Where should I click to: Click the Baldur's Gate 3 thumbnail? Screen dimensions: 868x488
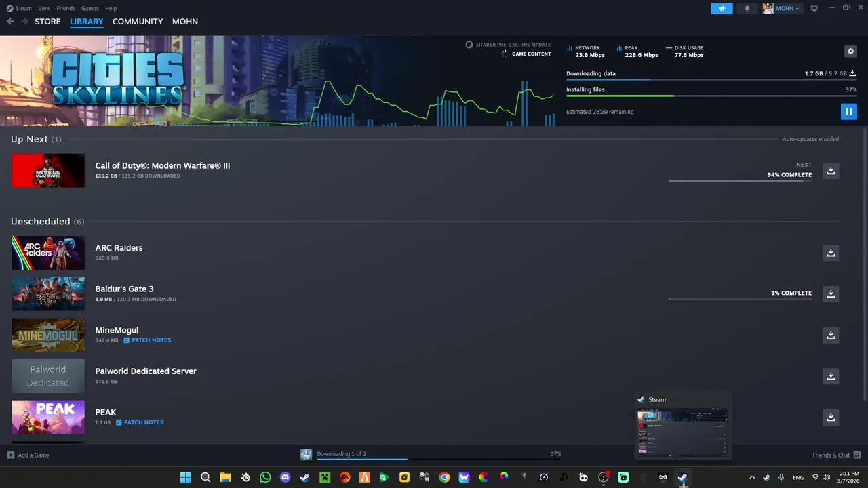click(48, 293)
